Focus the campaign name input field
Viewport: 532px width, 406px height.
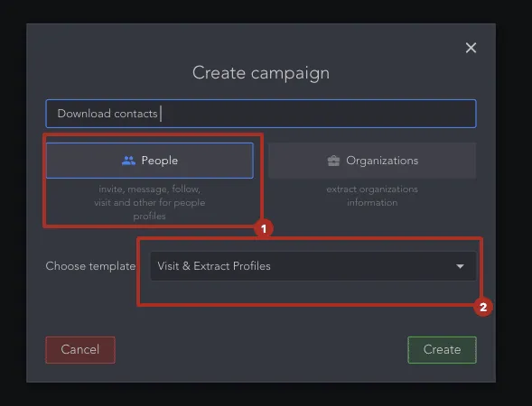coord(261,114)
